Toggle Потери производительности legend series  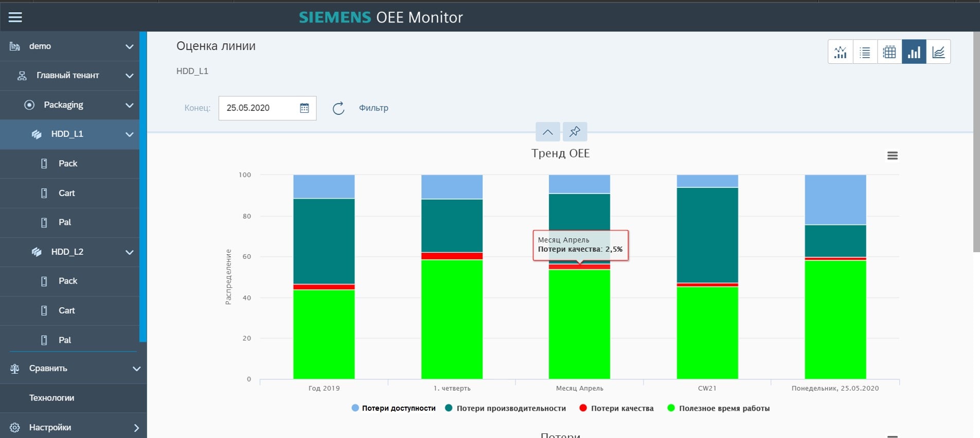[506, 408]
